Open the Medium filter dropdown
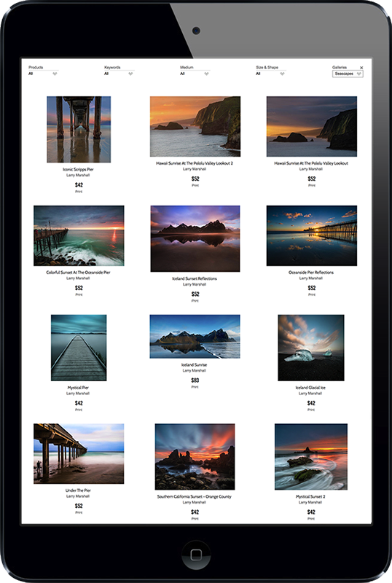The width and height of the screenshot is (392, 583). 195,74
